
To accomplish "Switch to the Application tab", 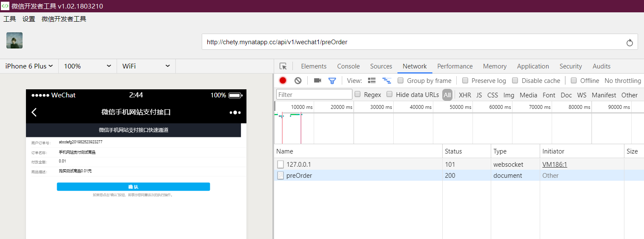I will click(533, 66).
